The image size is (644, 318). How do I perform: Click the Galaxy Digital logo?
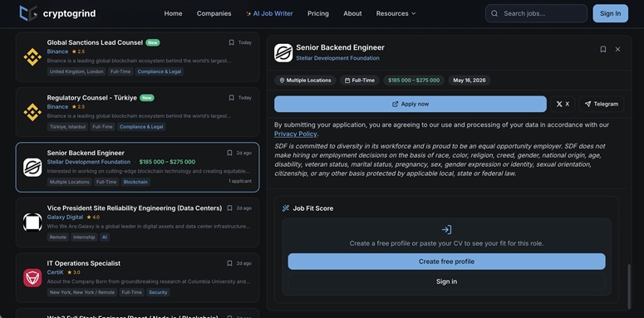coord(32,223)
